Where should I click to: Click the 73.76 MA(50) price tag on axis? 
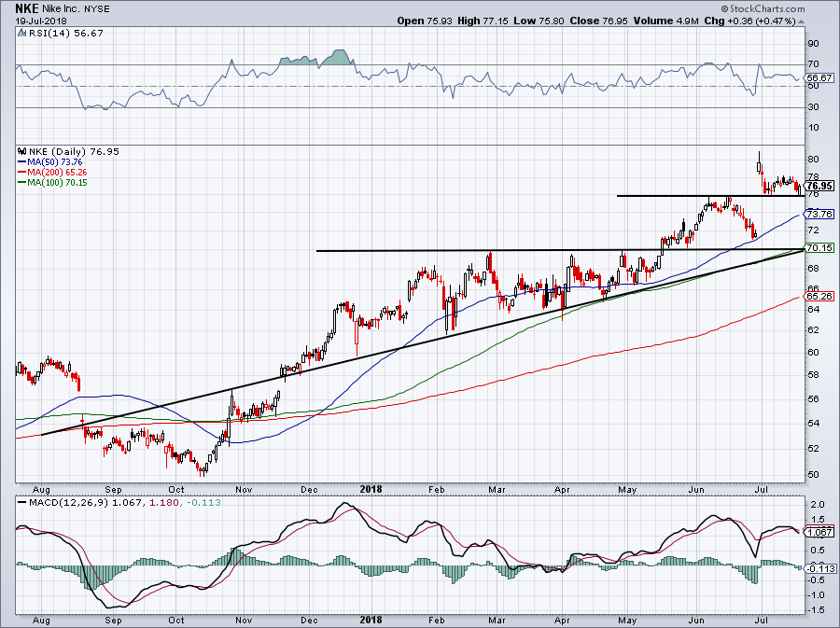(819, 214)
